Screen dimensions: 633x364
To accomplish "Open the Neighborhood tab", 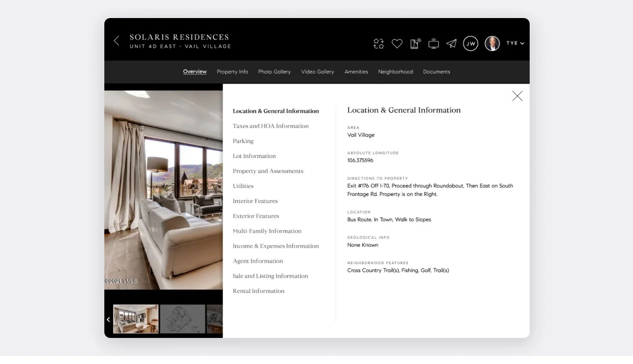I will (x=395, y=72).
